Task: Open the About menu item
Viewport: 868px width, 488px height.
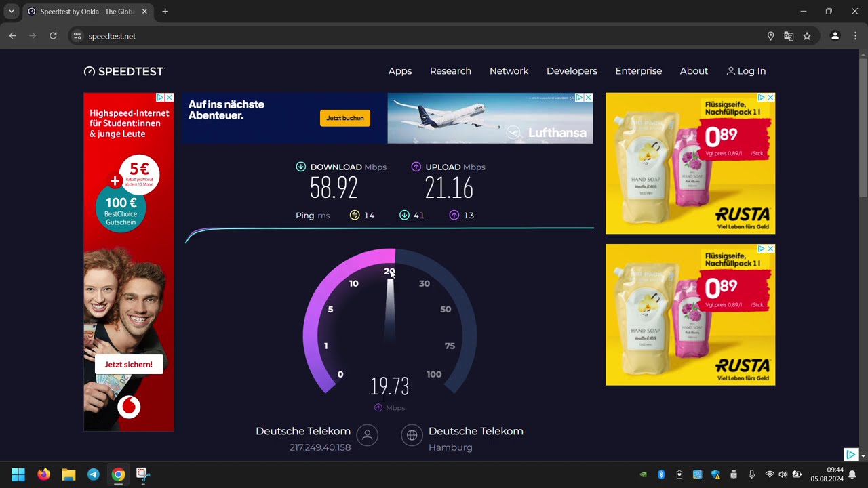Action: click(x=694, y=71)
